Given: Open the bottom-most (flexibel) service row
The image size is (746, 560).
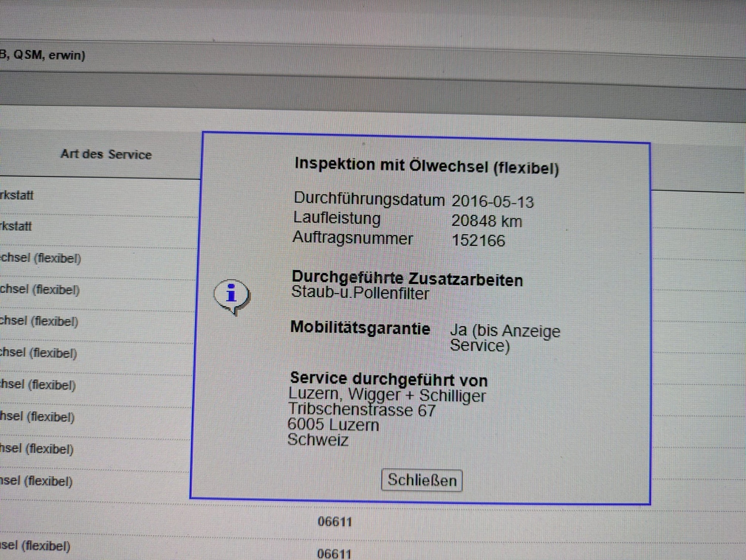Looking at the screenshot, I should 35,546.
